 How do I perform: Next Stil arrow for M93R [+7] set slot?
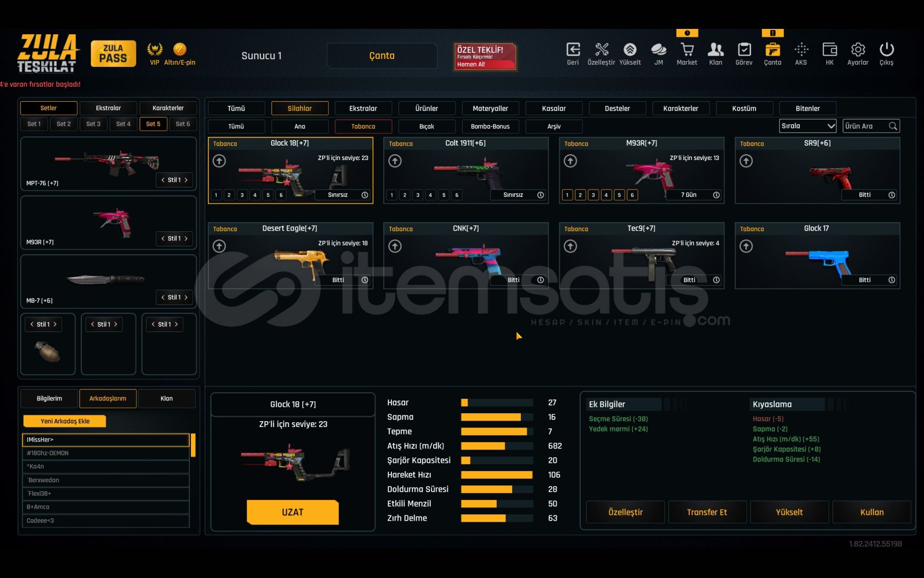click(186, 239)
